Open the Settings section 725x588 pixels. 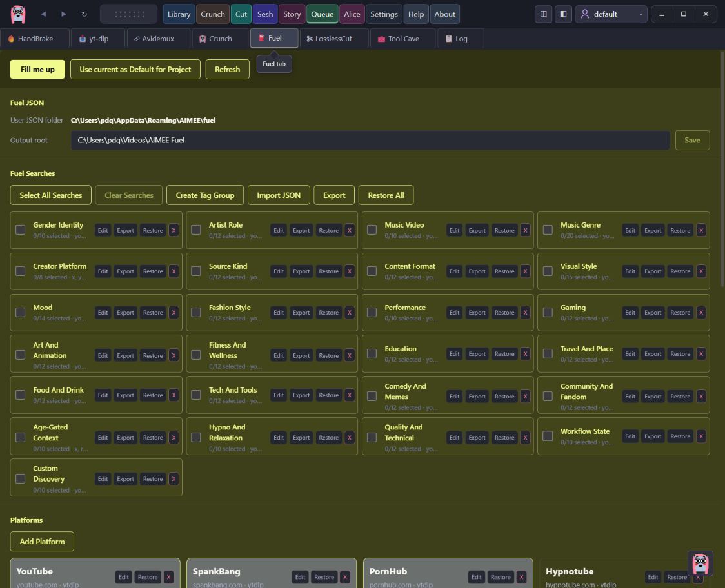(384, 14)
